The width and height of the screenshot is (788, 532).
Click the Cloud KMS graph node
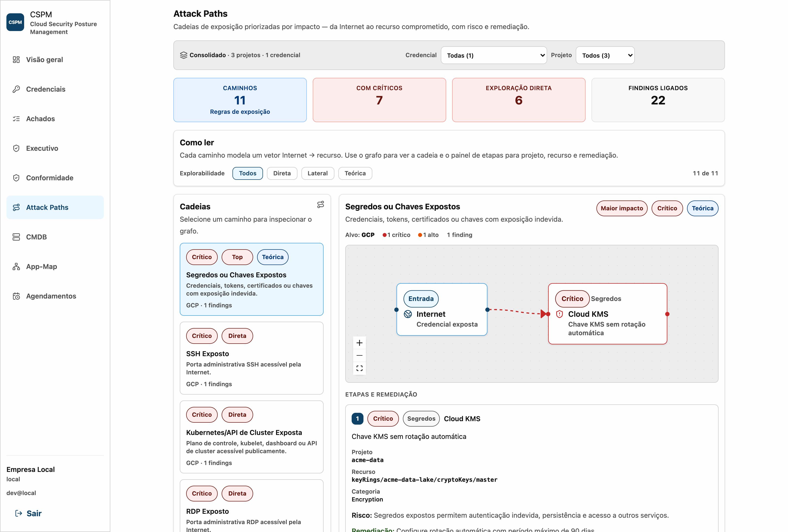[x=607, y=314]
